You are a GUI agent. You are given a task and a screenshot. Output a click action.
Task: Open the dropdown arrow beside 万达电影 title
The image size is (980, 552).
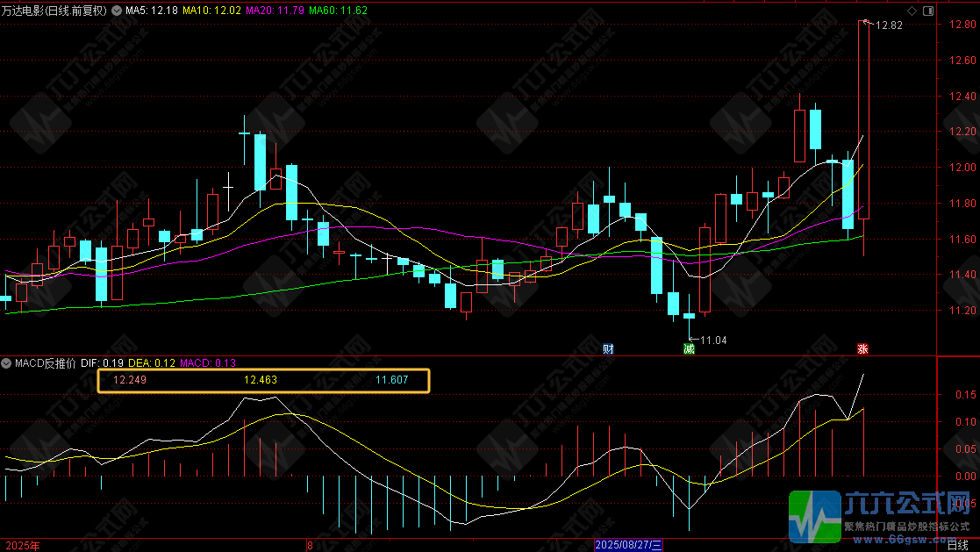(x=118, y=11)
